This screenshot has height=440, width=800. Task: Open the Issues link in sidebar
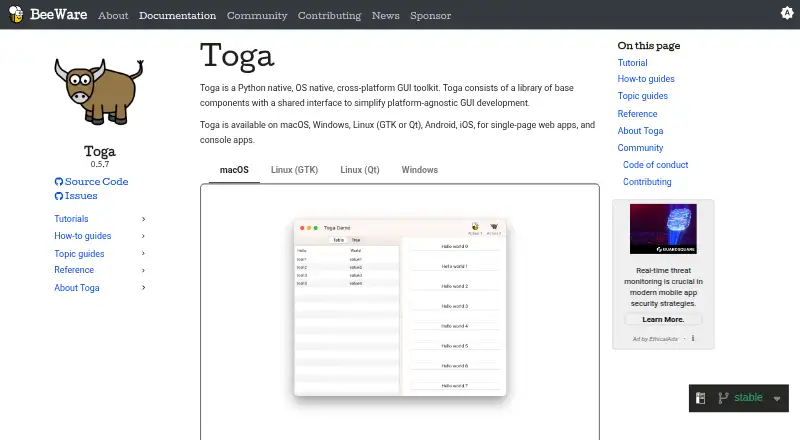(x=81, y=196)
